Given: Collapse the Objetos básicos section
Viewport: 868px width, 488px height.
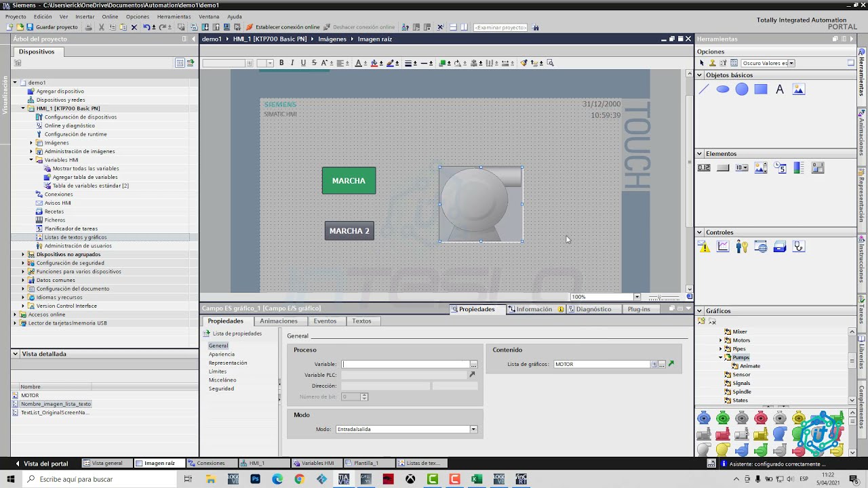Looking at the screenshot, I should tap(700, 75).
